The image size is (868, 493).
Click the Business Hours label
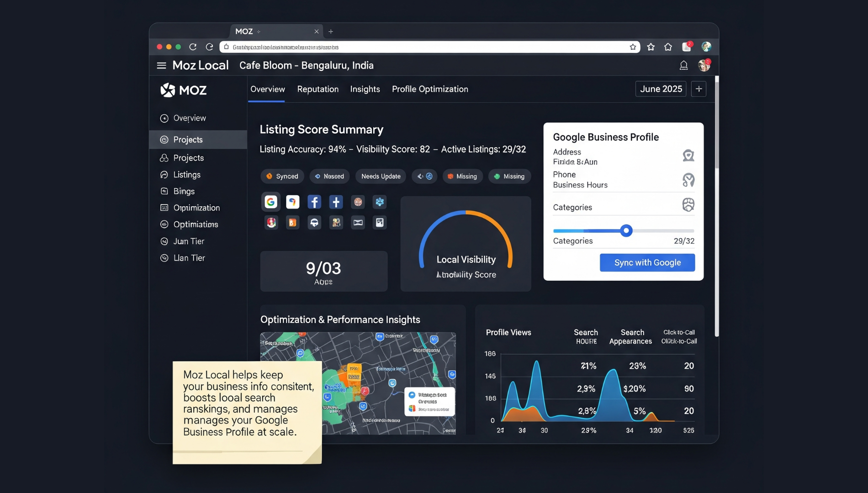[580, 185]
